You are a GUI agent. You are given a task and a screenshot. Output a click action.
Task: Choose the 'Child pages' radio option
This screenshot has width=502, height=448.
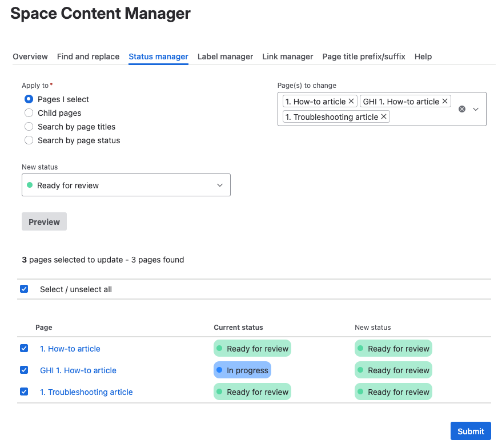[x=29, y=113]
